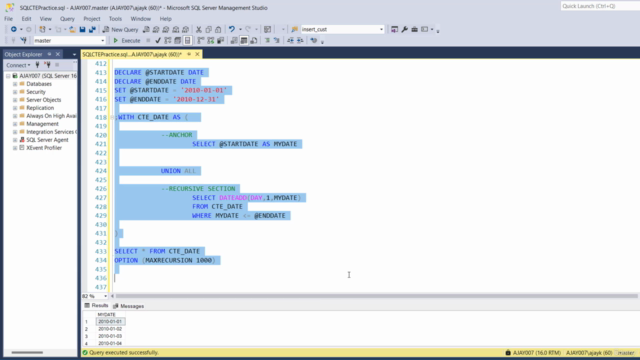Expand the Databases folder node
This screenshot has width=640, height=360.
pos(15,84)
